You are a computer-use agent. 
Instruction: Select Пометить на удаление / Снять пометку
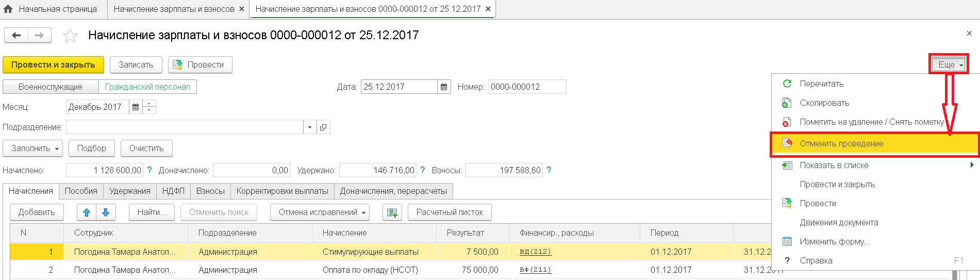tap(875, 122)
